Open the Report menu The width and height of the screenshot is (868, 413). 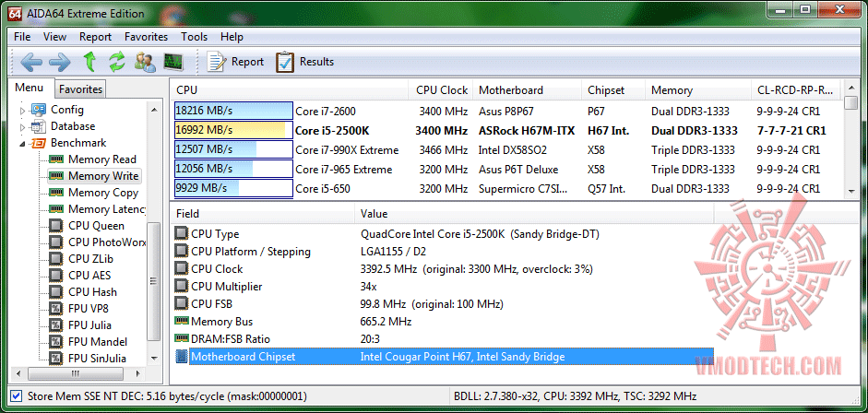click(95, 37)
